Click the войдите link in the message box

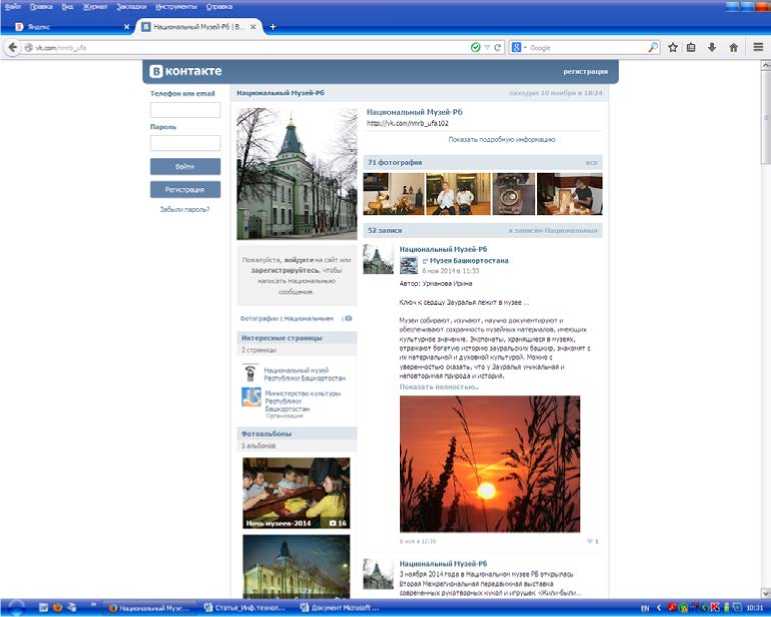pyautogui.click(x=298, y=260)
